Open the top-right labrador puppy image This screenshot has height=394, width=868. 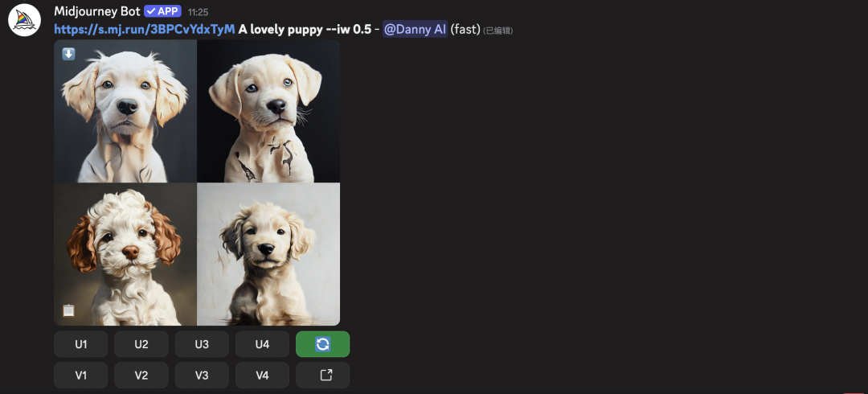[268, 111]
